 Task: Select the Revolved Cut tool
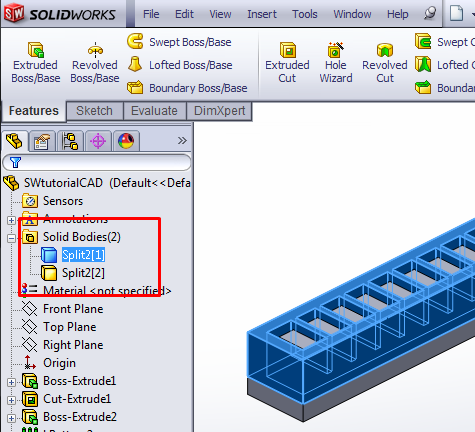(x=385, y=63)
